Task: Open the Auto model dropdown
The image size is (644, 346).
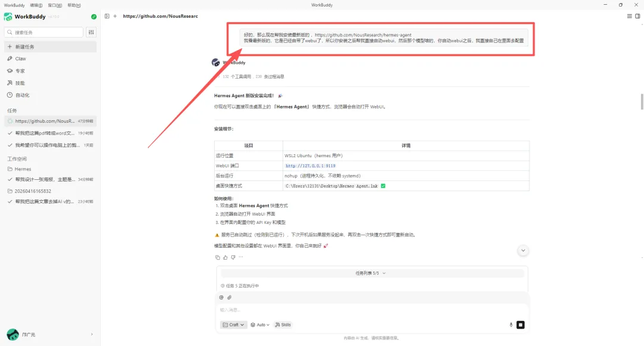Action: click(260, 325)
